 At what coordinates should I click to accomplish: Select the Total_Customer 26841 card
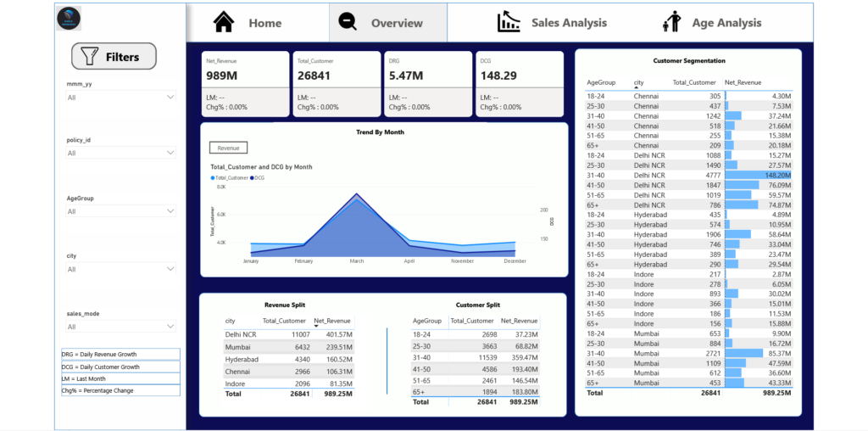[x=337, y=84]
